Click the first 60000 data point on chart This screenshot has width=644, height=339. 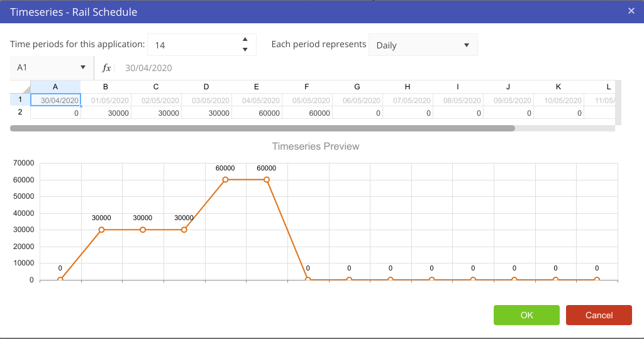click(225, 180)
